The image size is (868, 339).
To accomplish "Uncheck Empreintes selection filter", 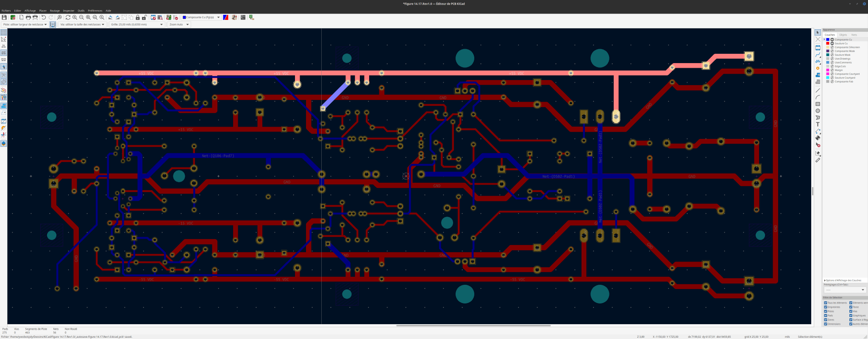I will 826,307.
